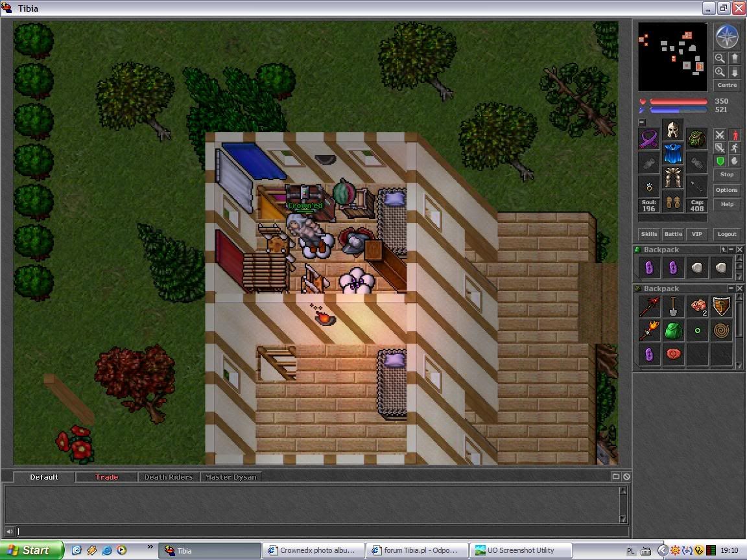Select the boots slot

(672, 202)
